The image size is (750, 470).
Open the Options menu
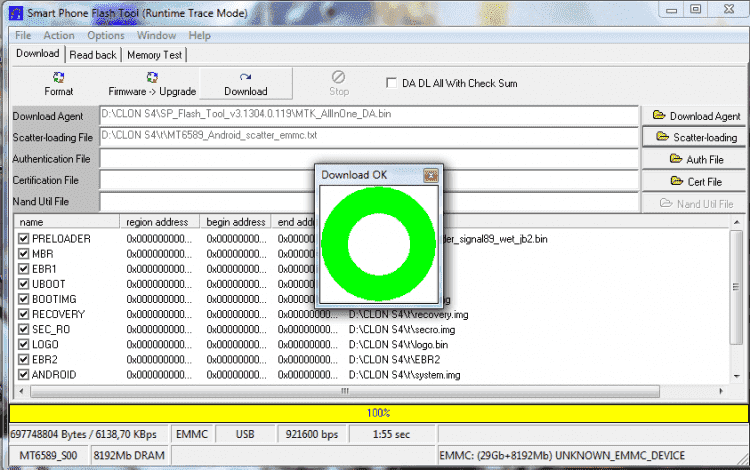[x=106, y=35]
